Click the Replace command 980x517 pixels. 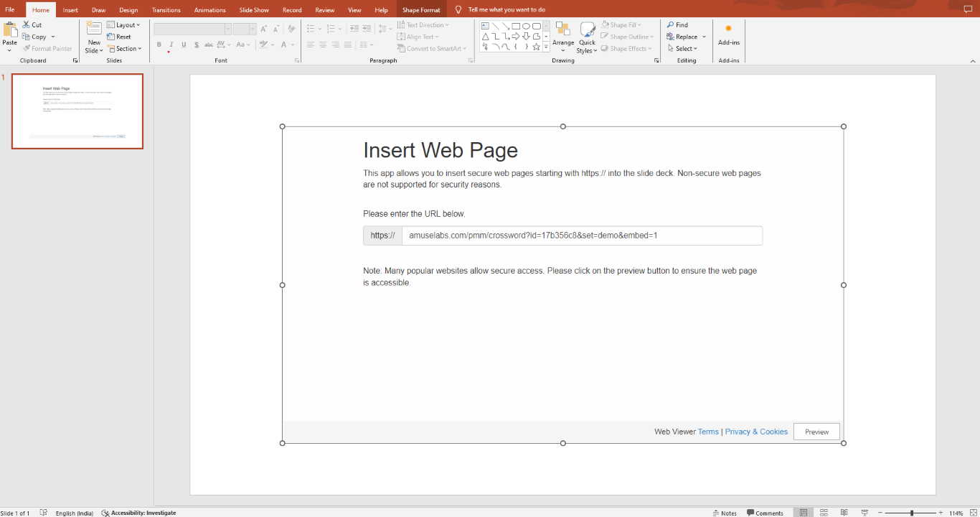click(x=682, y=37)
